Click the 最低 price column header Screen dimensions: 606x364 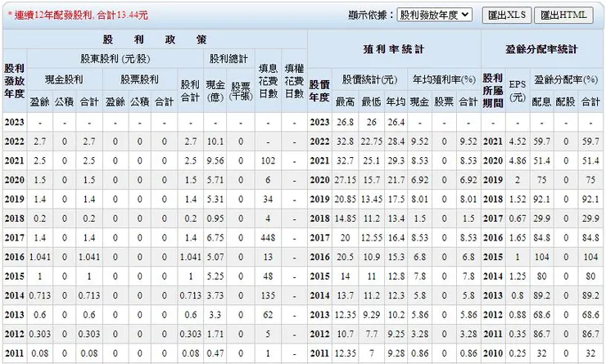point(371,101)
